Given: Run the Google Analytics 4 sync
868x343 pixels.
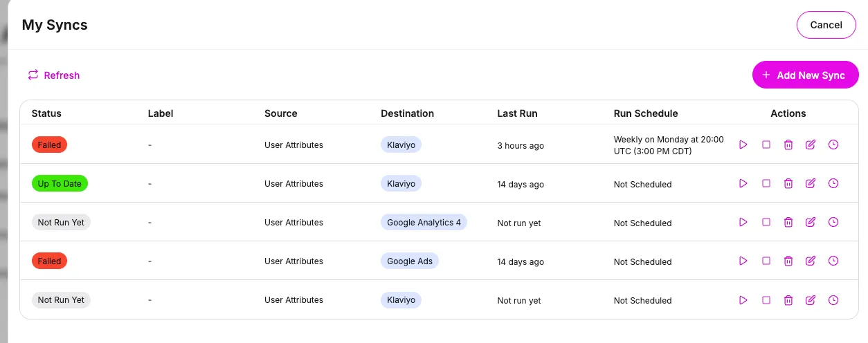Looking at the screenshot, I should pyautogui.click(x=743, y=222).
